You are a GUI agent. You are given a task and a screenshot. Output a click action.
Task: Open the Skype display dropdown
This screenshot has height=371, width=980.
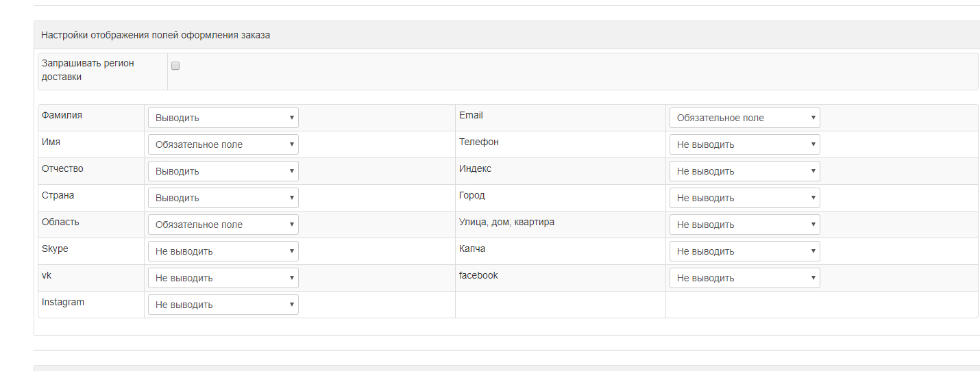(x=223, y=251)
